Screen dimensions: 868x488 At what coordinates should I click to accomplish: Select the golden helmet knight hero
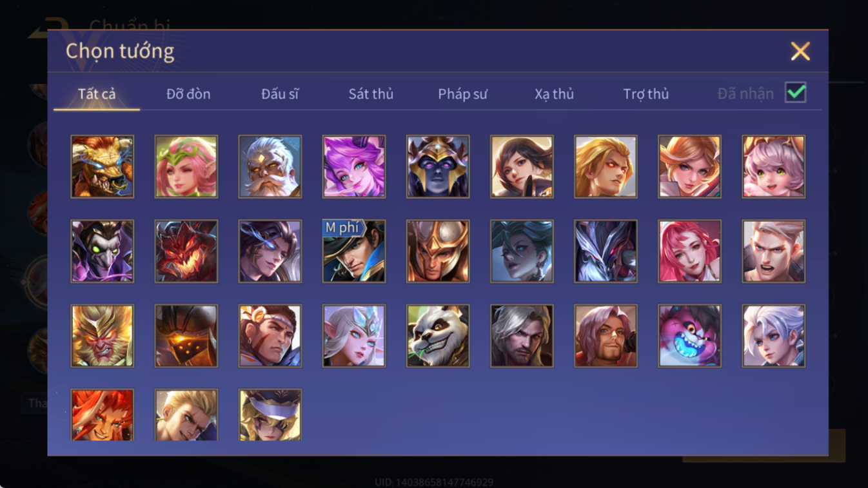coord(438,251)
